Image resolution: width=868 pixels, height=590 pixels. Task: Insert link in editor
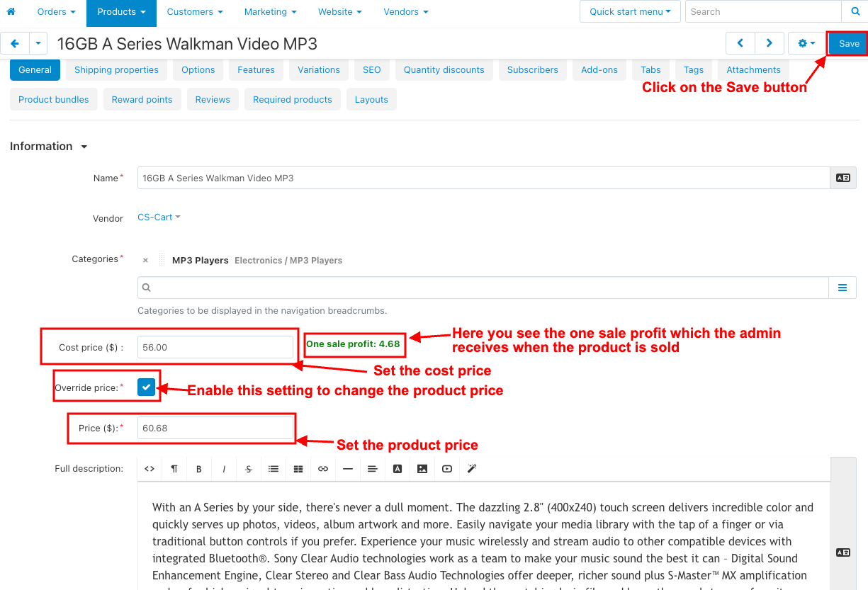coord(323,469)
